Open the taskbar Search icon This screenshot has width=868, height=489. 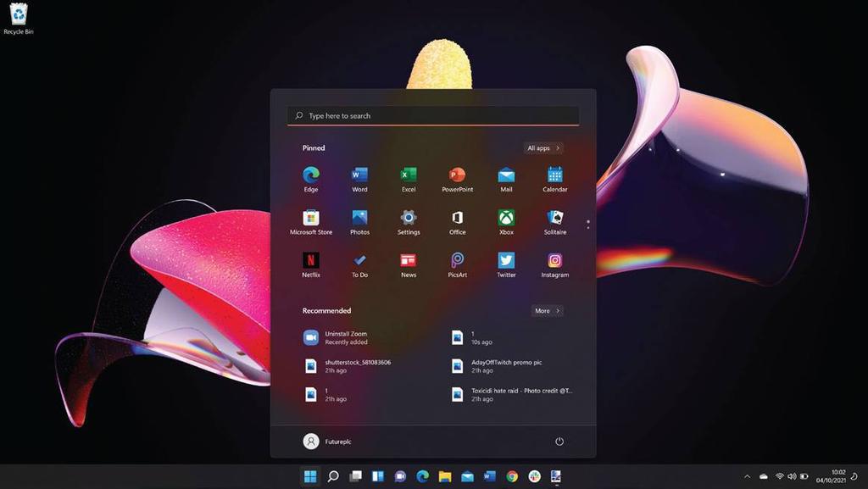coord(332,476)
